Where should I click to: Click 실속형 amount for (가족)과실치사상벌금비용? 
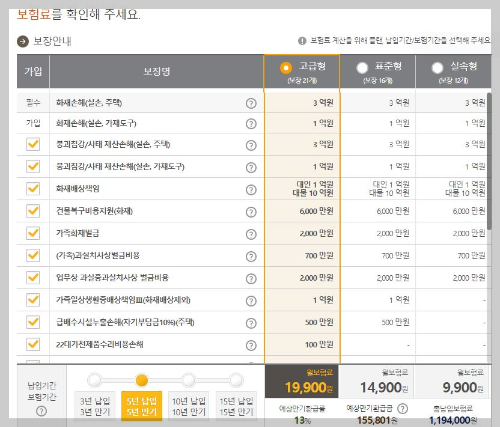point(471,256)
